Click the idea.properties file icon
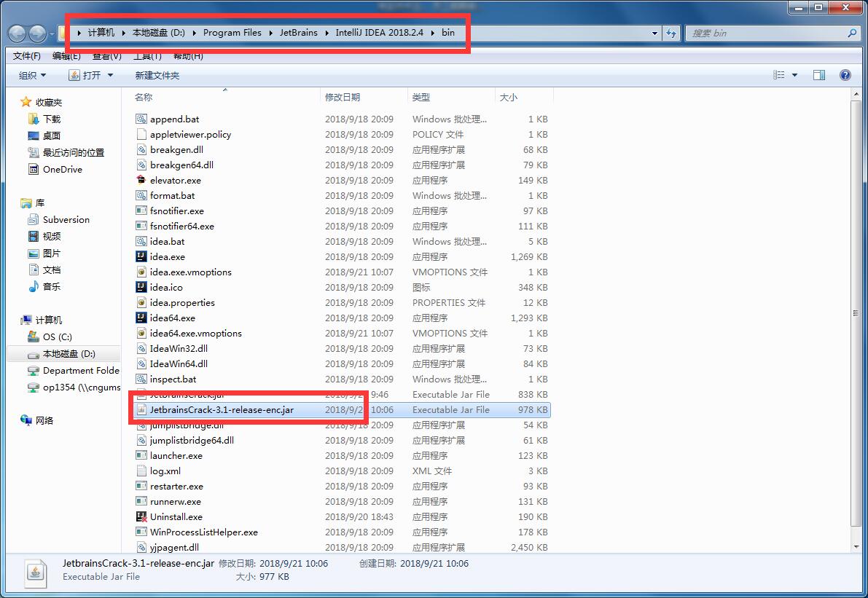This screenshot has width=868, height=598. 141,302
